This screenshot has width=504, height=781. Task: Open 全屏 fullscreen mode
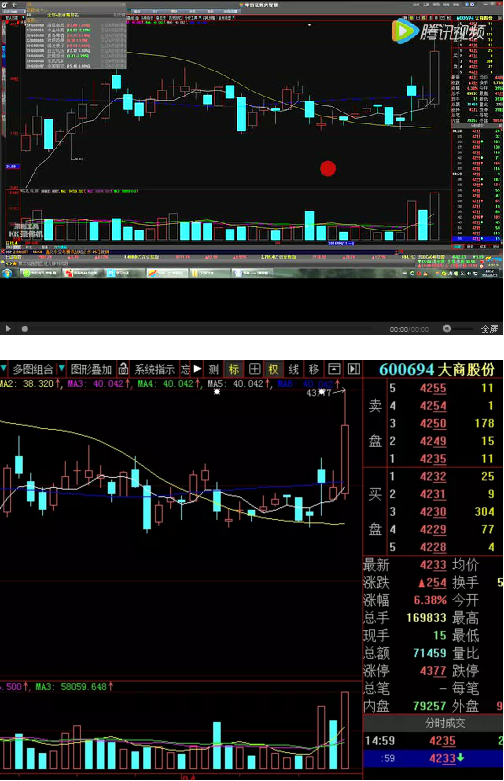pos(489,329)
